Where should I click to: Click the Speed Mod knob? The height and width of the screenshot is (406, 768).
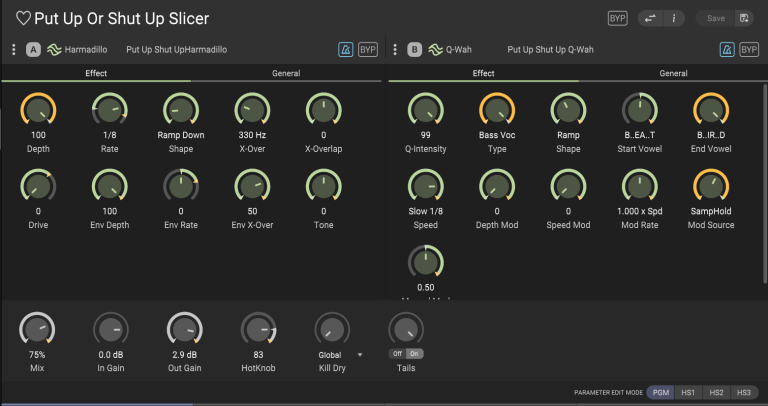tap(568, 187)
